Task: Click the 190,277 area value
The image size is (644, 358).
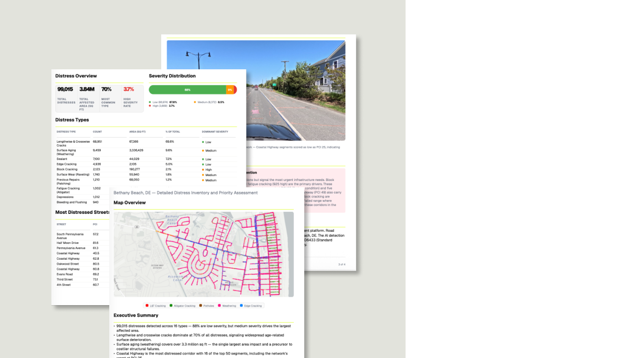Action: pyautogui.click(x=135, y=170)
